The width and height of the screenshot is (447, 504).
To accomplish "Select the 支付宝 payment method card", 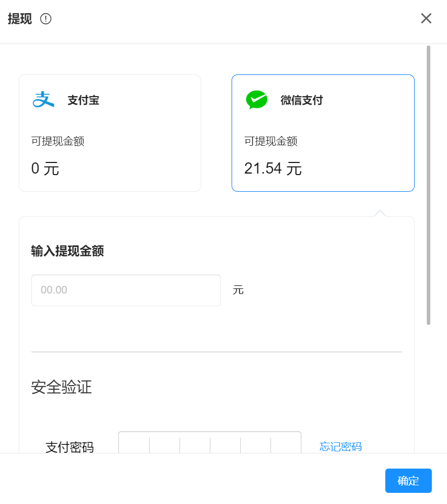I will tap(110, 133).
